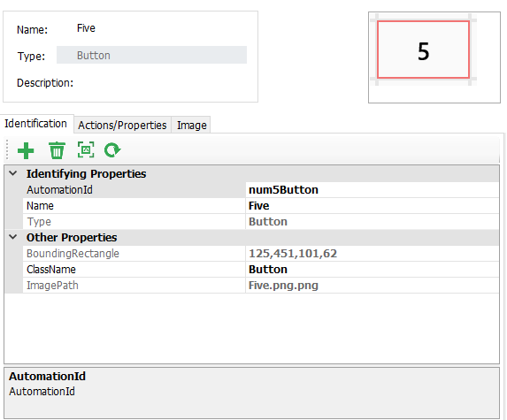Select the Identification tab
The width and height of the screenshot is (507, 420).
pos(36,124)
